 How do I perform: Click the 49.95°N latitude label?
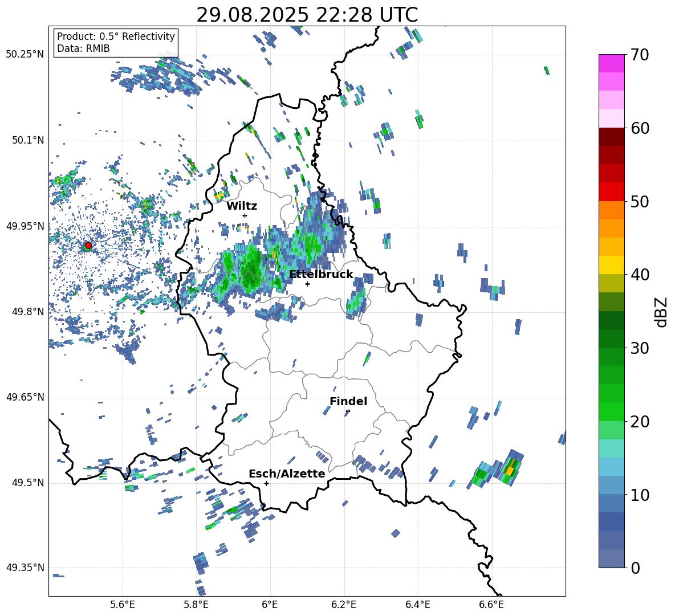25,226
